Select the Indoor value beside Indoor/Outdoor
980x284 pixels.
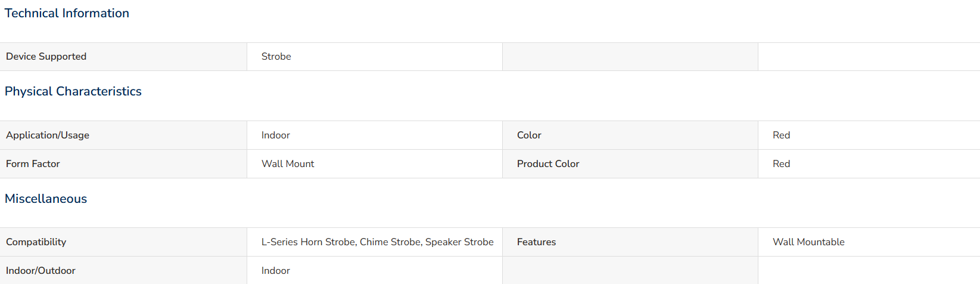[276, 271]
